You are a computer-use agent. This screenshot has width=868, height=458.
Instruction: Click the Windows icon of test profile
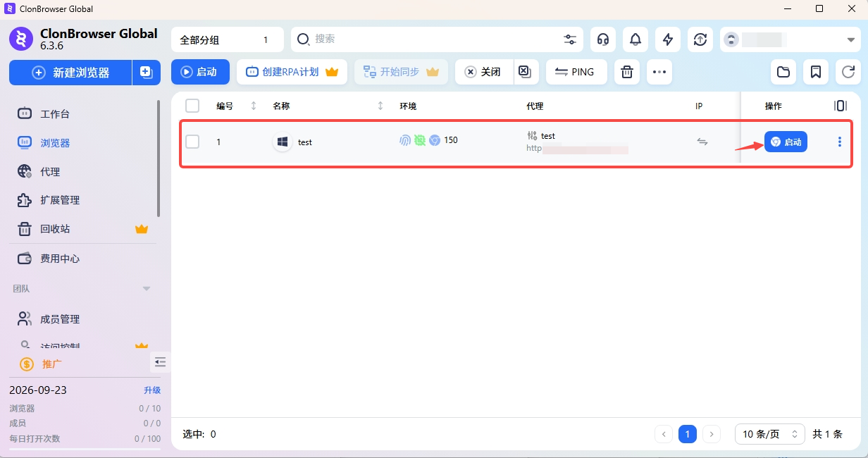[283, 142]
